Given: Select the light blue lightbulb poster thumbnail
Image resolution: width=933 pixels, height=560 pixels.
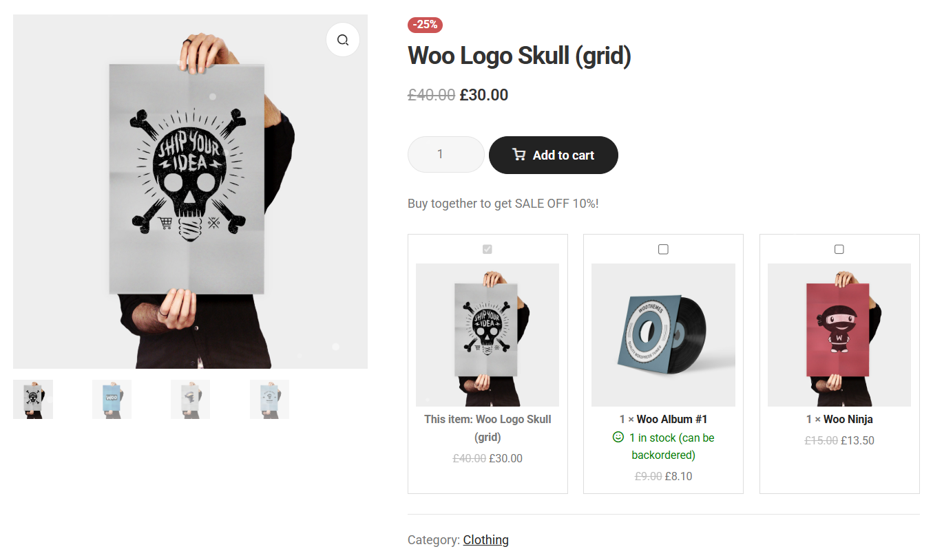Looking at the screenshot, I should pyautogui.click(x=269, y=399).
